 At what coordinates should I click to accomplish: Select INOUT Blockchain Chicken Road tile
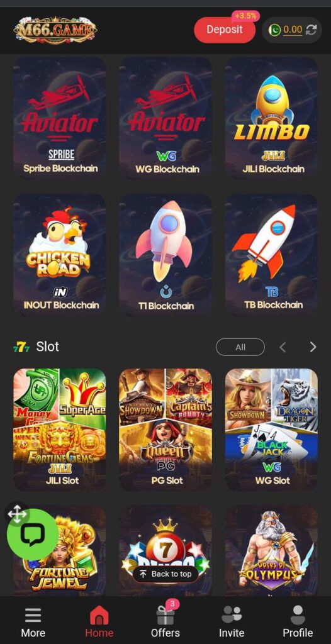tap(60, 254)
